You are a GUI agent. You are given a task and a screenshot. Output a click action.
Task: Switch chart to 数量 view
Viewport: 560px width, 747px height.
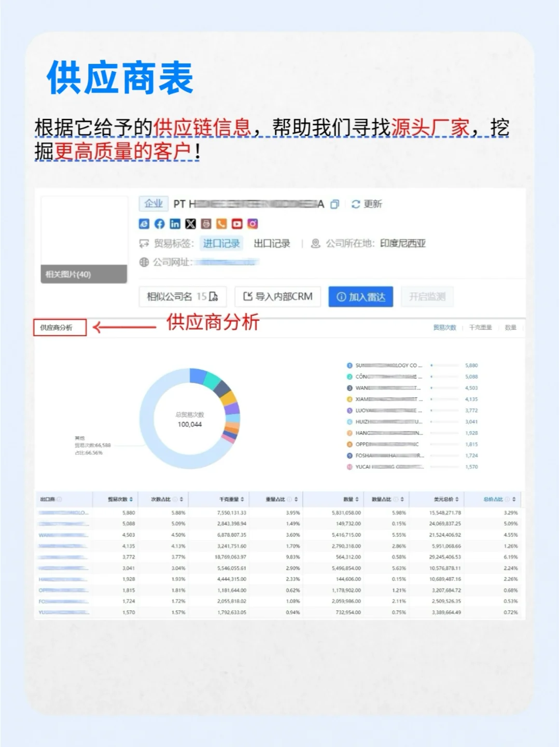511,327
